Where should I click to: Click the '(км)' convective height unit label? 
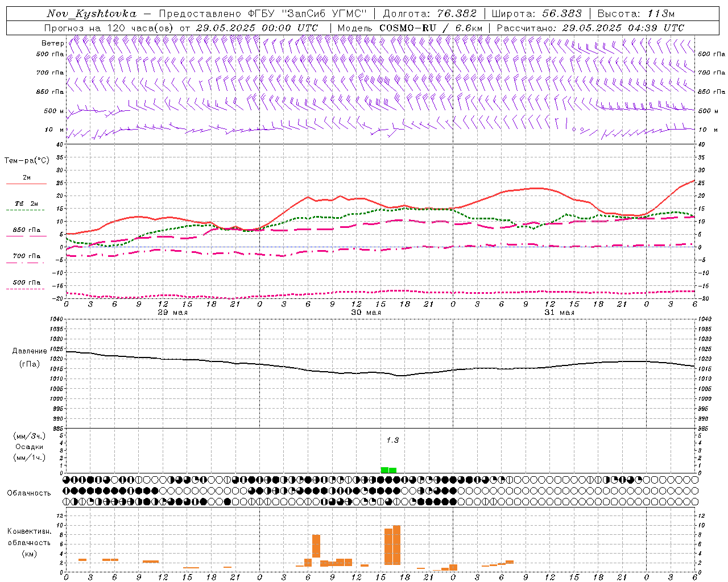tap(30, 554)
